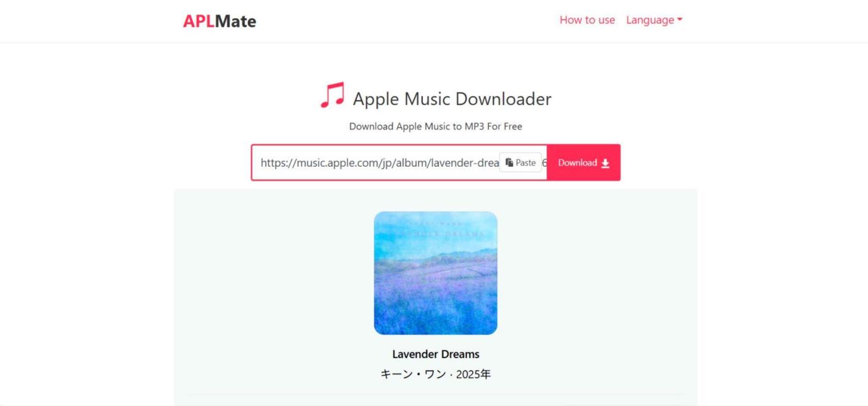Image resolution: width=868 pixels, height=406 pixels.
Task: Click the APLMate logo in the header
Action: click(219, 21)
